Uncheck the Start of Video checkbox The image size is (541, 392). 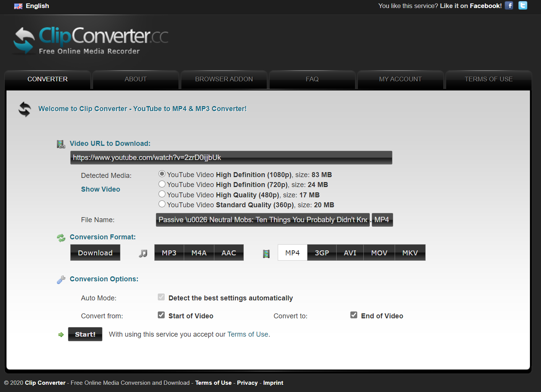pos(161,315)
